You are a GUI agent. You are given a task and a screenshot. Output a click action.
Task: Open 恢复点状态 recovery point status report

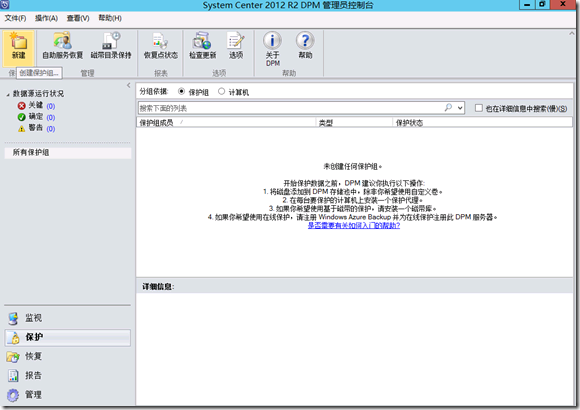click(x=161, y=46)
